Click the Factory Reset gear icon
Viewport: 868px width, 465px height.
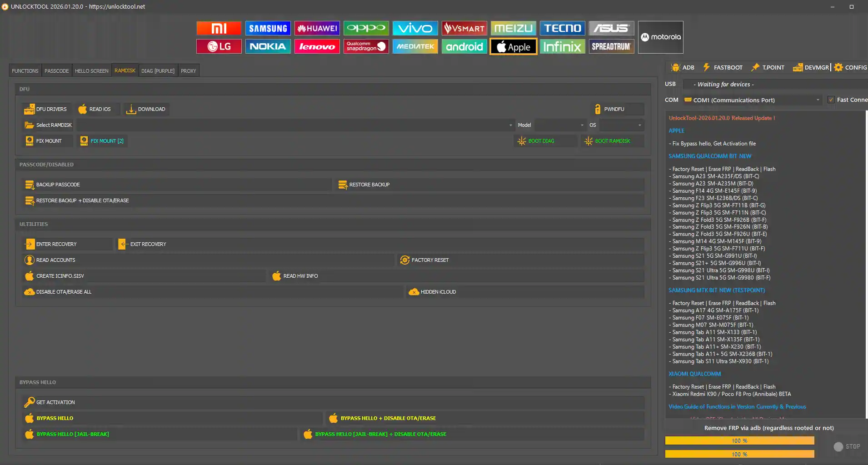pos(404,260)
